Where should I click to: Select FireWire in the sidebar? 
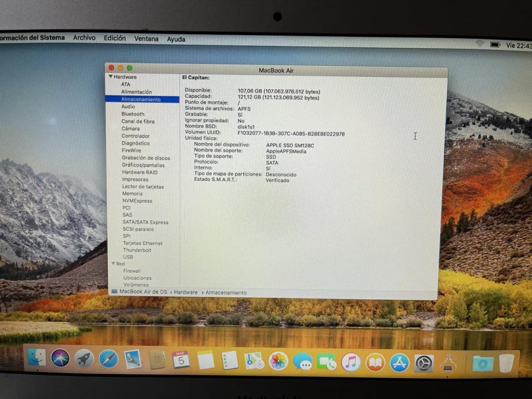[x=131, y=151]
